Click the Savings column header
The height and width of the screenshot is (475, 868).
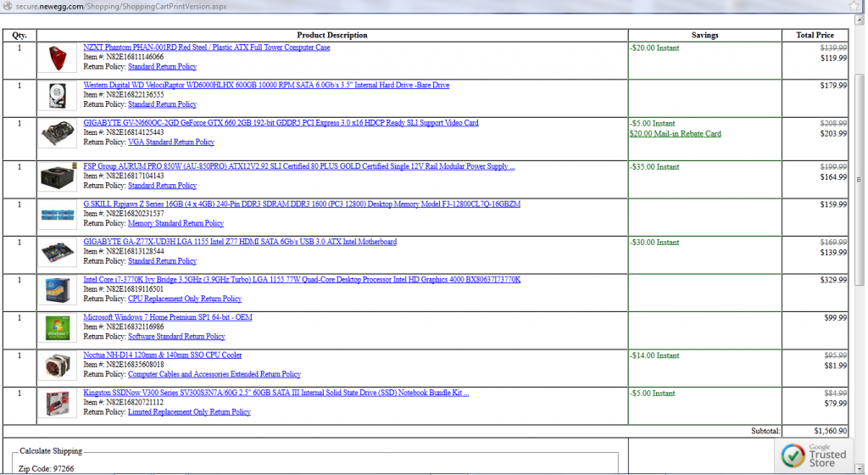click(704, 35)
